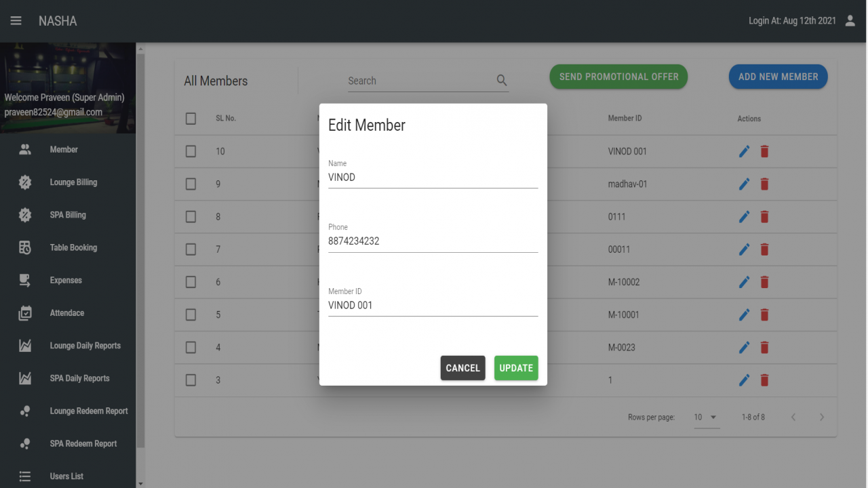
Task: Open the Rows per page dropdown
Action: click(x=706, y=418)
